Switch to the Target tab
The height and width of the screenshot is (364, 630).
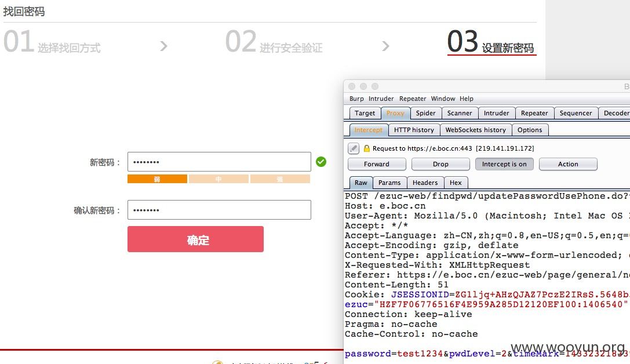tap(365, 113)
